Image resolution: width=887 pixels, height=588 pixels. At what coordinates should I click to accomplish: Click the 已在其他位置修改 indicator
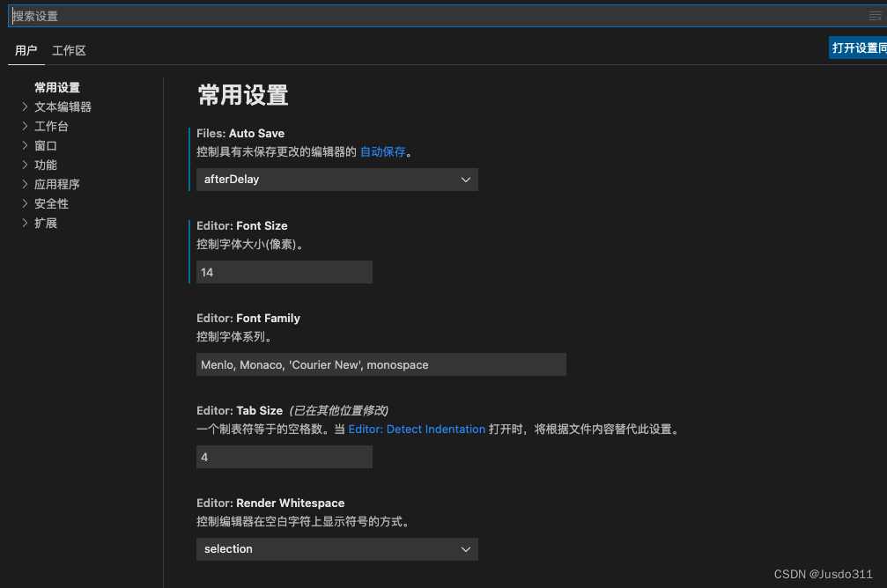coord(339,410)
